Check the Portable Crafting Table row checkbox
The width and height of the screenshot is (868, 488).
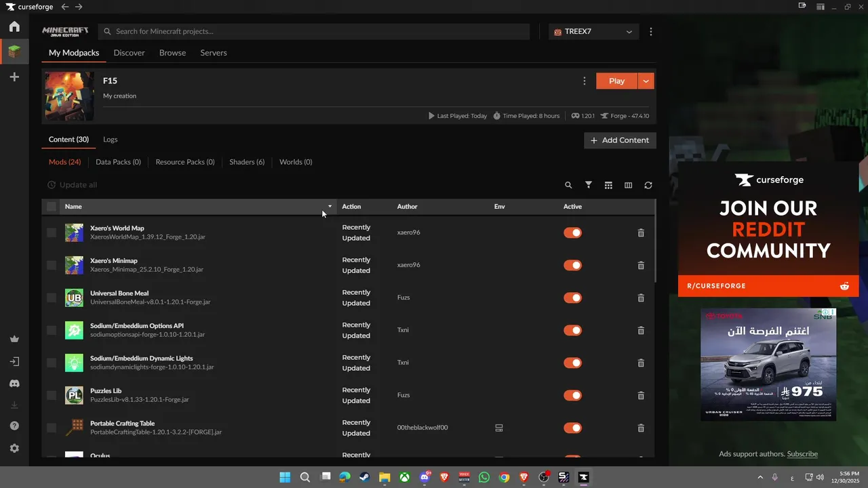pos(52,428)
